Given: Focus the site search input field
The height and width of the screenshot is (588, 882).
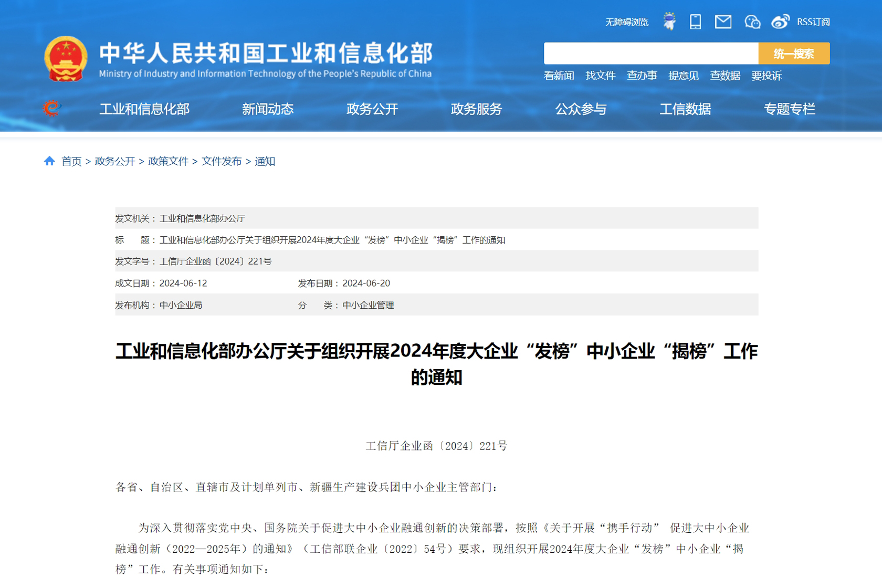Looking at the screenshot, I should pos(650,54).
